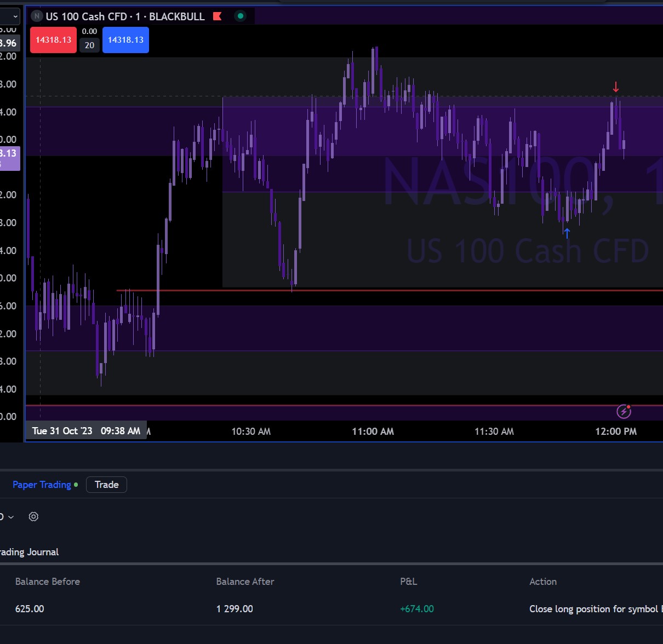Viewport: 663px width, 644px height.
Task: Open paper trading account settings gear
Action: point(33,516)
